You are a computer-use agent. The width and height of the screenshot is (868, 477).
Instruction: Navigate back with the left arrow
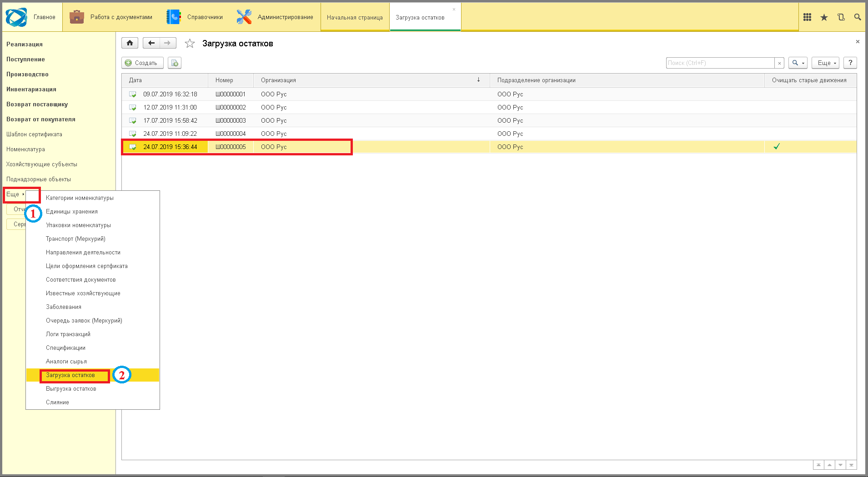(x=151, y=43)
